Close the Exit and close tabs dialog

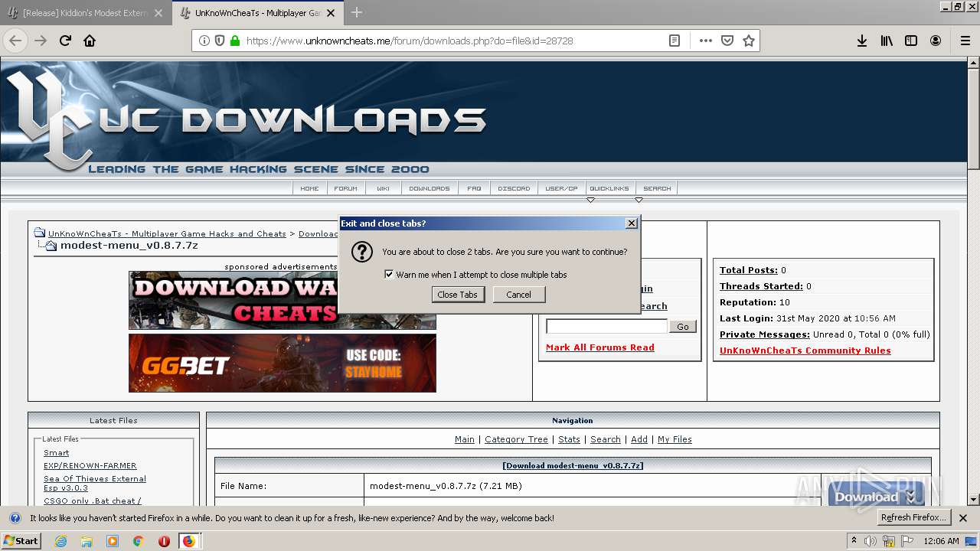[632, 223]
